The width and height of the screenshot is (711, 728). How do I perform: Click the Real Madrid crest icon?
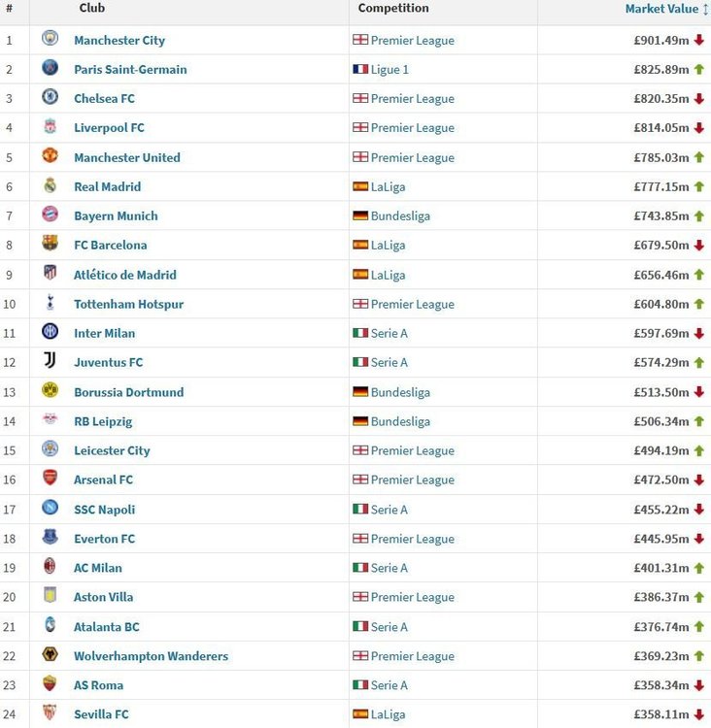tap(51, 184)
